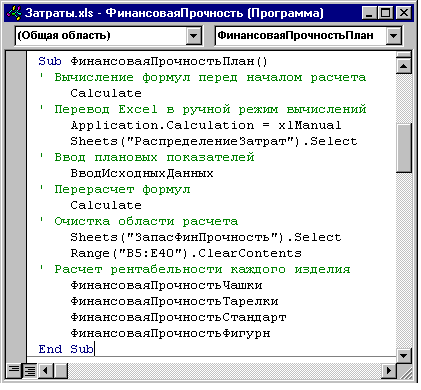Image resolution: width=421 pixels, height=390 pixels.
Task: Click the vertical scrollbar down arrow
Action: pyautogui.click(x=404, y=356)
